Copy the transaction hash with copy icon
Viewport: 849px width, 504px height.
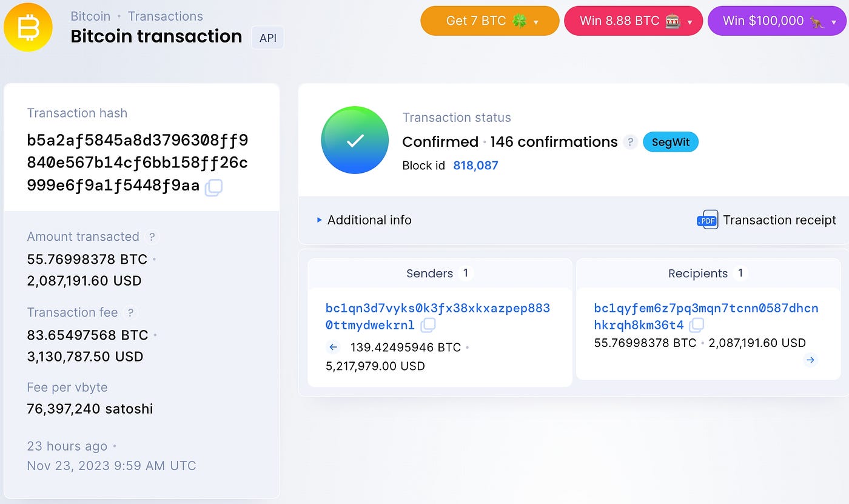tap(213, 187)
